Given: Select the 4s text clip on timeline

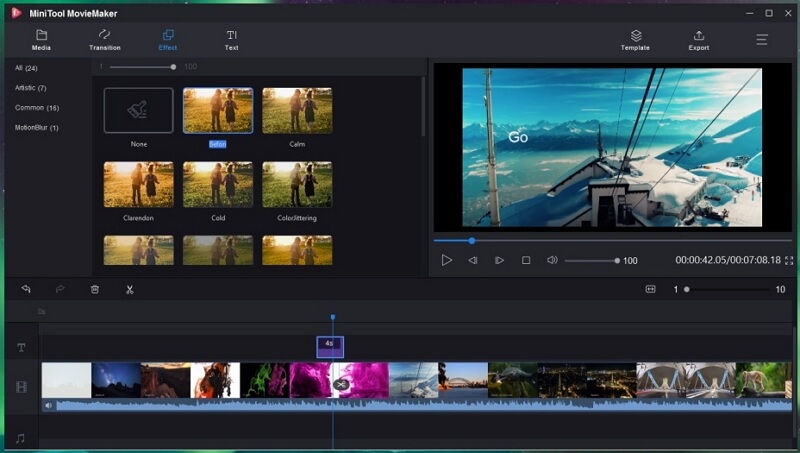Looking at the screenshot, I should pyautogui.click(x=330, y=347).
